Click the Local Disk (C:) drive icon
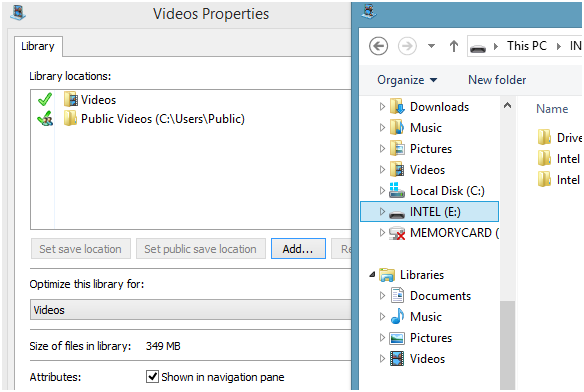The height and width of the screenshot is (392, 584). (397, 190)
